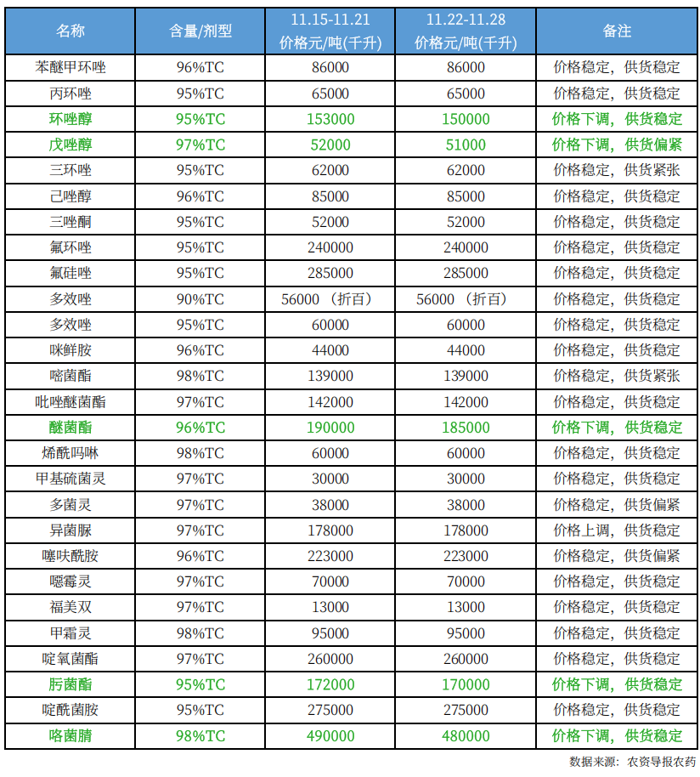Select the 260000 second week price cell
The height and width of the screenshot is (777, 700).
(466, 659)
